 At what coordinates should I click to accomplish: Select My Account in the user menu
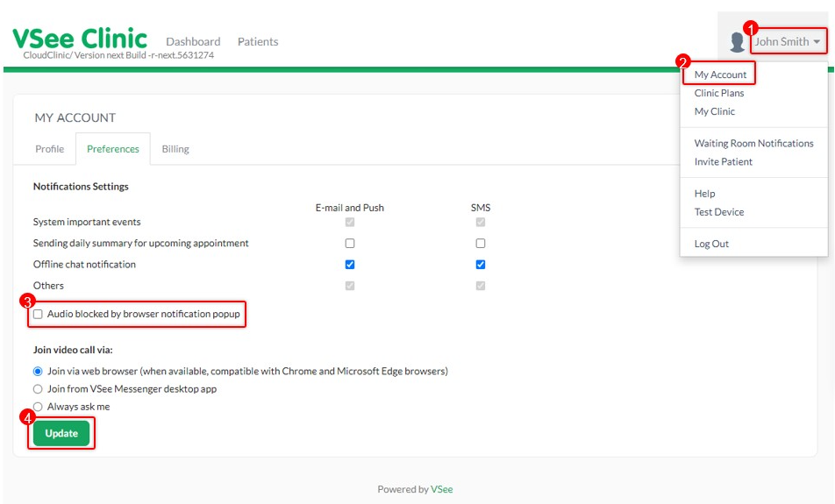click(720, 75)
